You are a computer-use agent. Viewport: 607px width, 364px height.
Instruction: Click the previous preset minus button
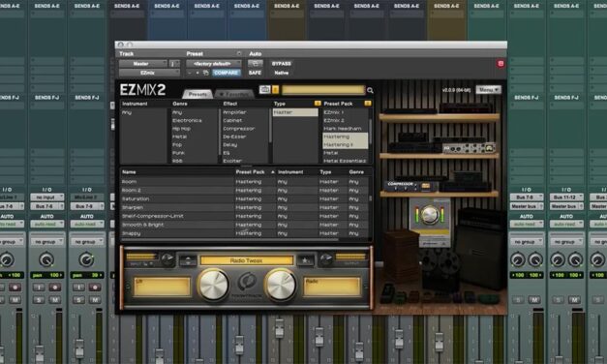point(190,73)
